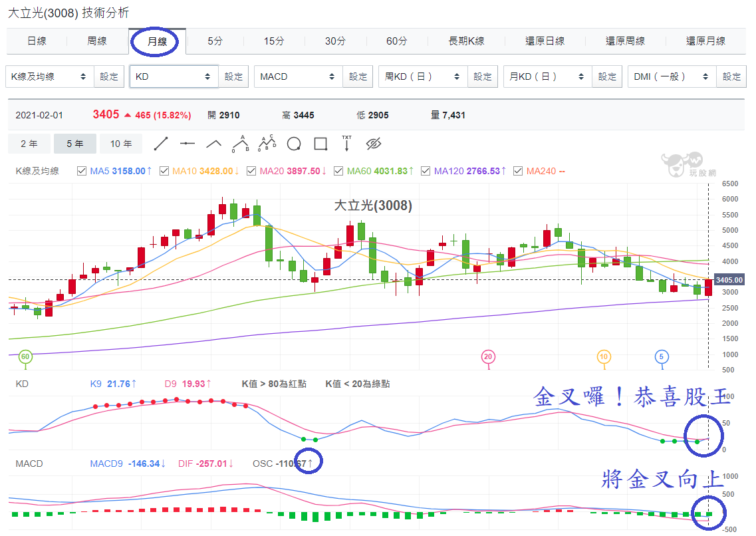Uncheck the MA10 moving average checkbox
Screen dimensions: 756x536
164,171
